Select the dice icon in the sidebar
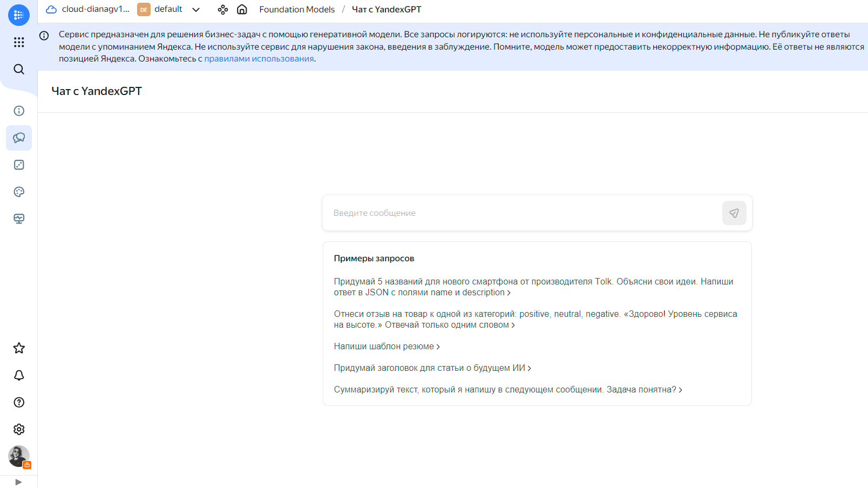This screenshot has height=488, width=868. click(x=19, y=165)
